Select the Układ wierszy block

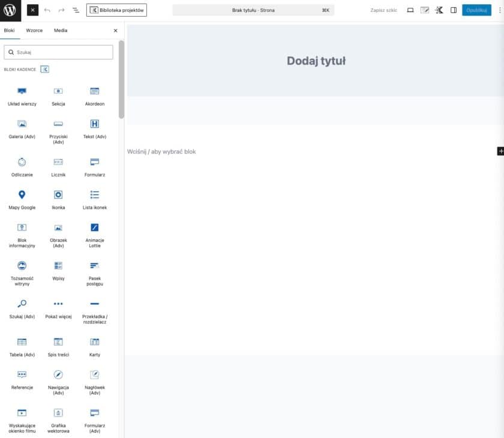pos(22,95)
